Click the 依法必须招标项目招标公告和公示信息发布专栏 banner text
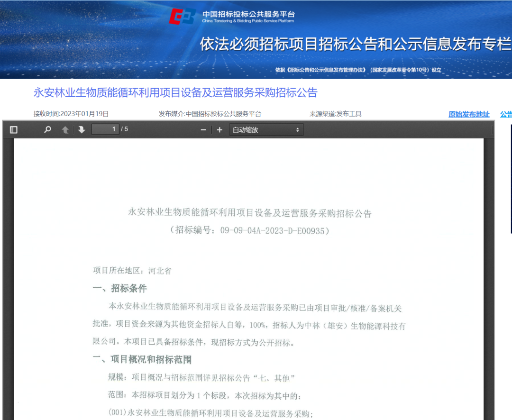 (356, 44)
